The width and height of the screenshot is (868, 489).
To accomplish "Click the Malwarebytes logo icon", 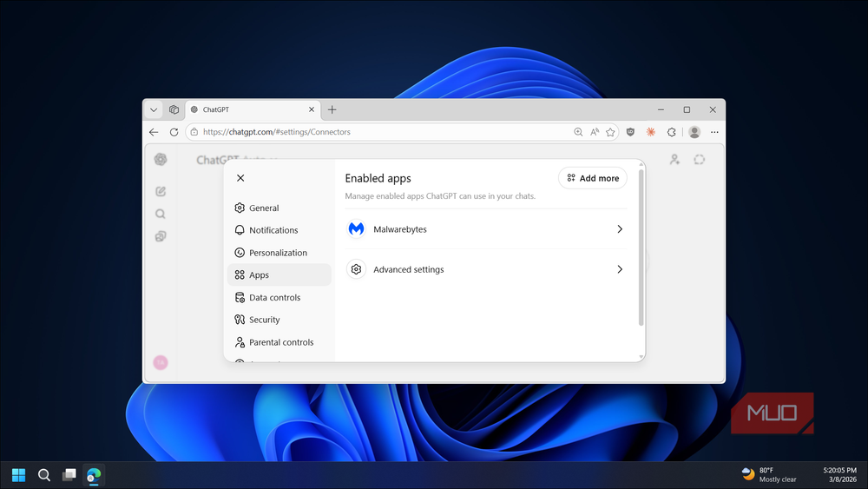I will [x=356, y=228].
